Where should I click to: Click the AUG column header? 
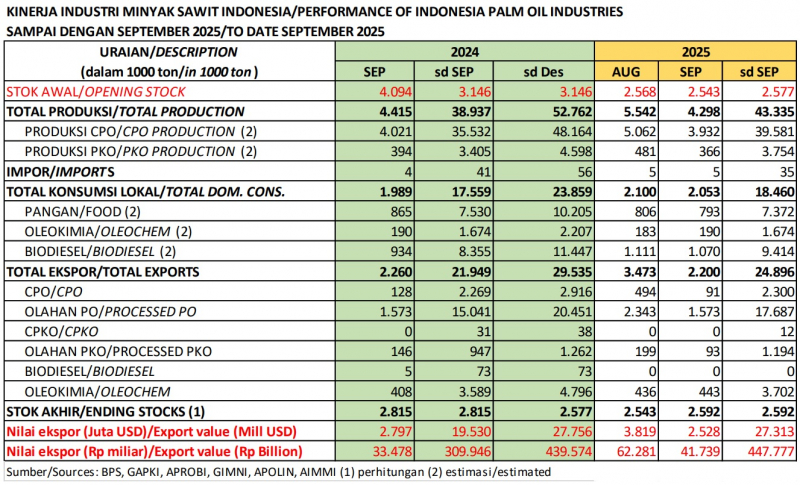point(629,72)
